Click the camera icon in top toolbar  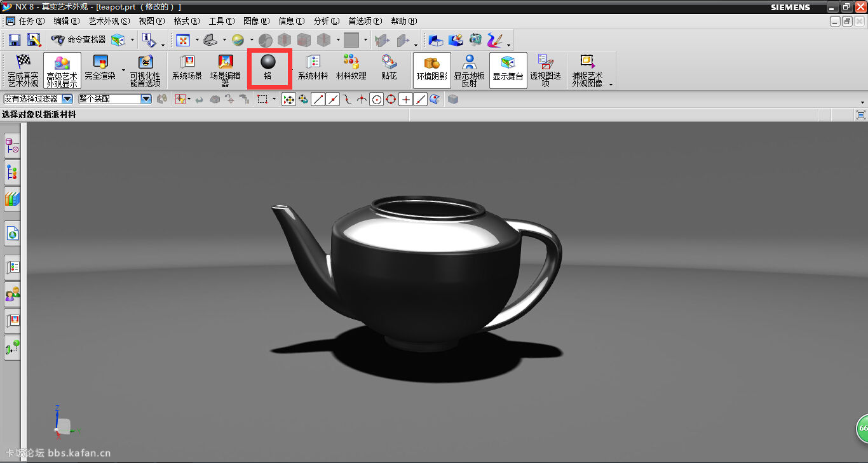[x=476, y=40]
